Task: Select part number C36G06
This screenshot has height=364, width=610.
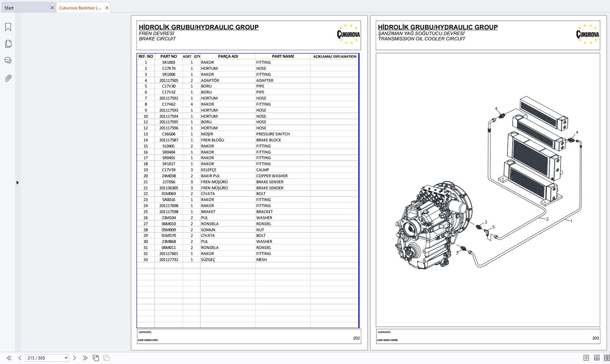Action: (x=169, y=134)
